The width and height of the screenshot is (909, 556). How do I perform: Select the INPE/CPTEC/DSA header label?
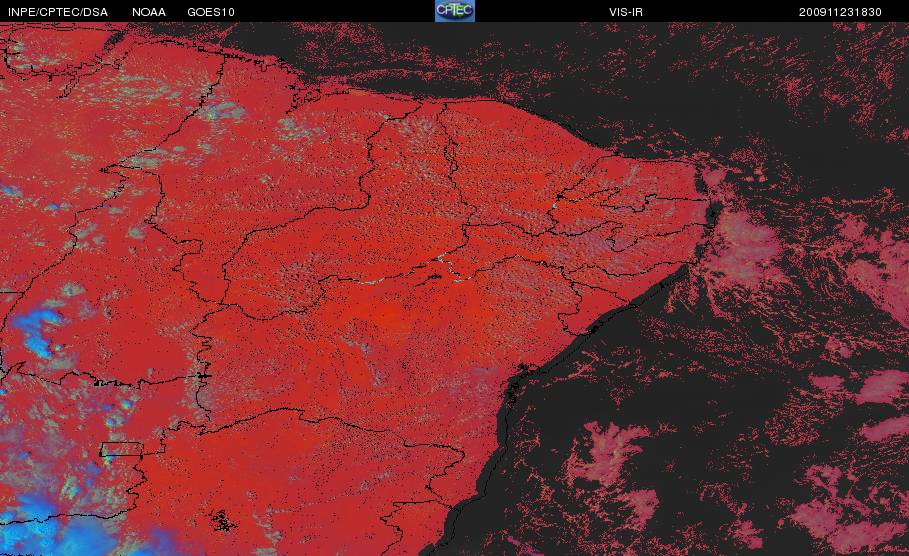[x=58, y=12]
